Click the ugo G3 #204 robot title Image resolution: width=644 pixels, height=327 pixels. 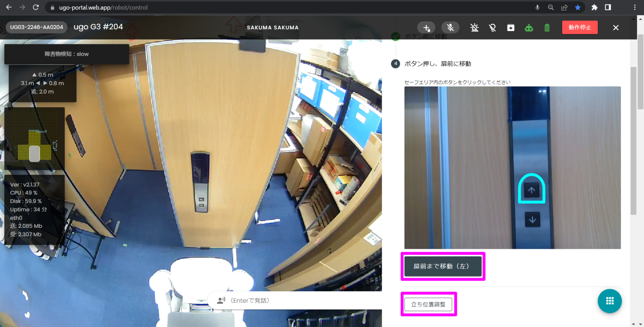coord(98,27)
